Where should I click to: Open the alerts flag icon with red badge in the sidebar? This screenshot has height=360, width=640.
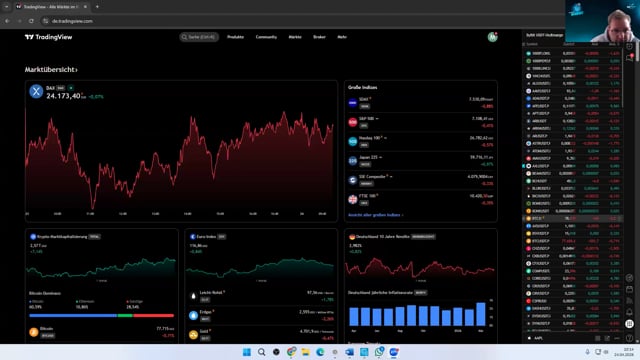[x=630, y=58]
